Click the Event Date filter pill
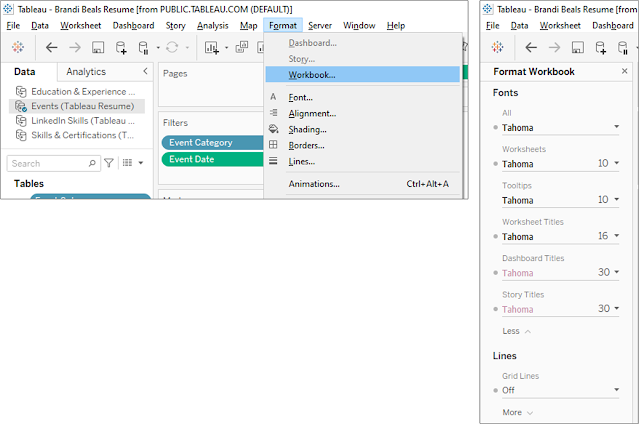The image size is (639, 424). 212,159
